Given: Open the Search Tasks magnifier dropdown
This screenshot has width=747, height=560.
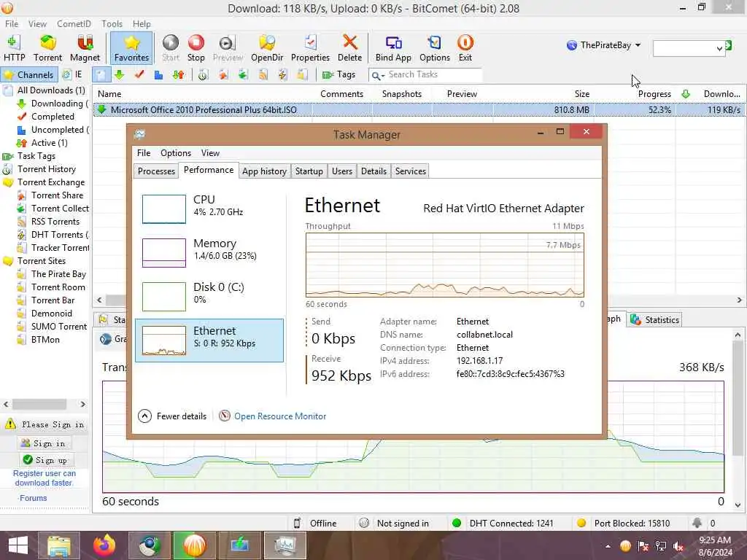Looking at the screenshot, I should (379, 75).
